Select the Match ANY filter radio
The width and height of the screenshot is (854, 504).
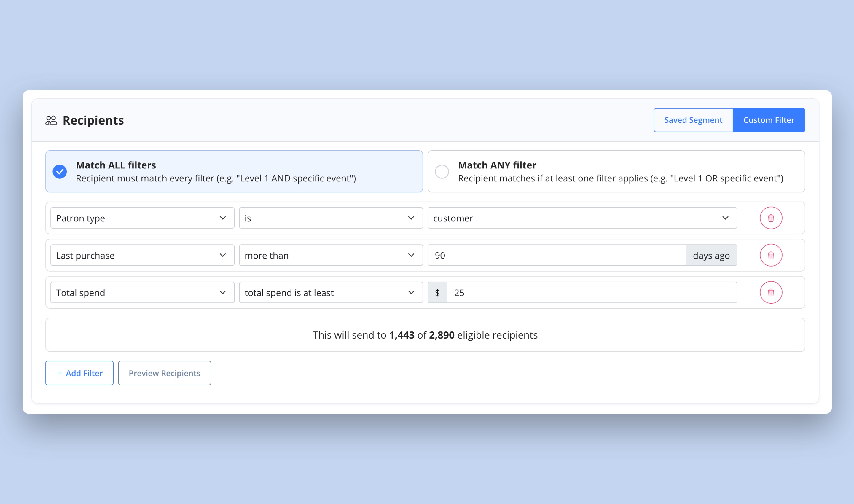tap(442, 172)
